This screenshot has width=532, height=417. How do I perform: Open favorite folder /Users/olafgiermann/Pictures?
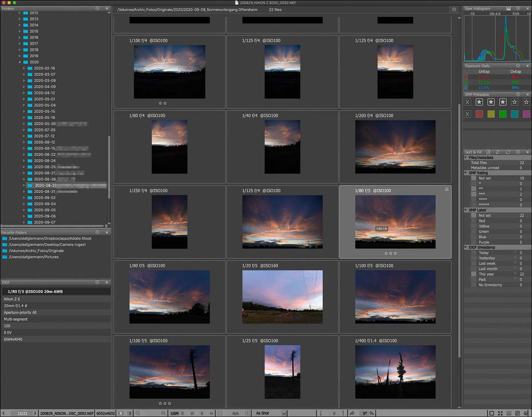point(33,257)
